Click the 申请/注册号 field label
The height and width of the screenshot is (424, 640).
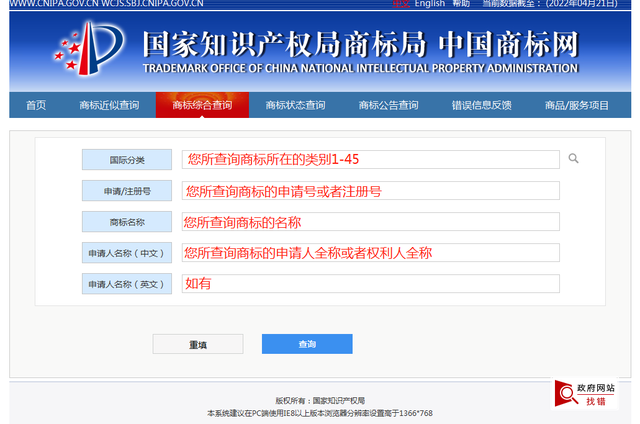click(x=127, y=191)
